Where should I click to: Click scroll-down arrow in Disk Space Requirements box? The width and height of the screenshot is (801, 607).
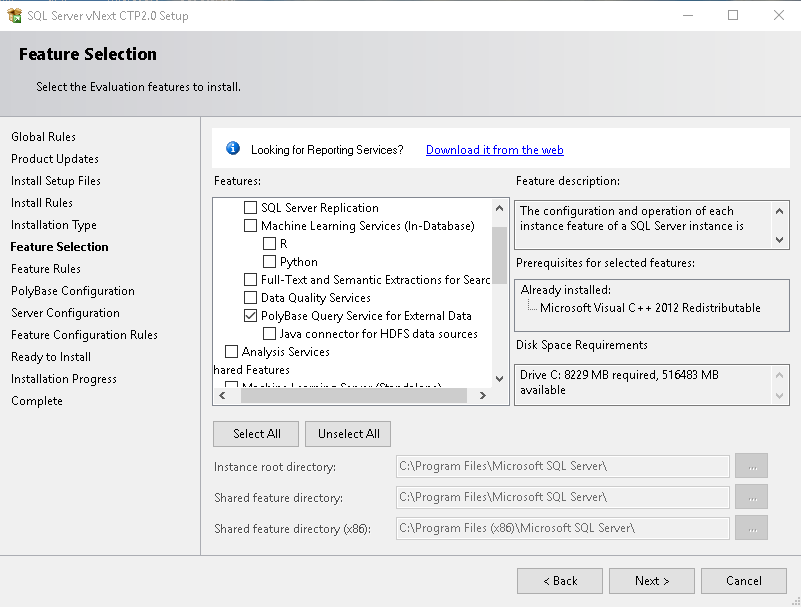(778, 395)
